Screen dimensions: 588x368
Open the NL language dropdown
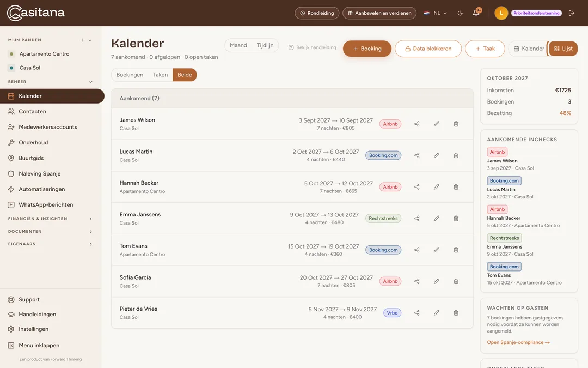436,13
